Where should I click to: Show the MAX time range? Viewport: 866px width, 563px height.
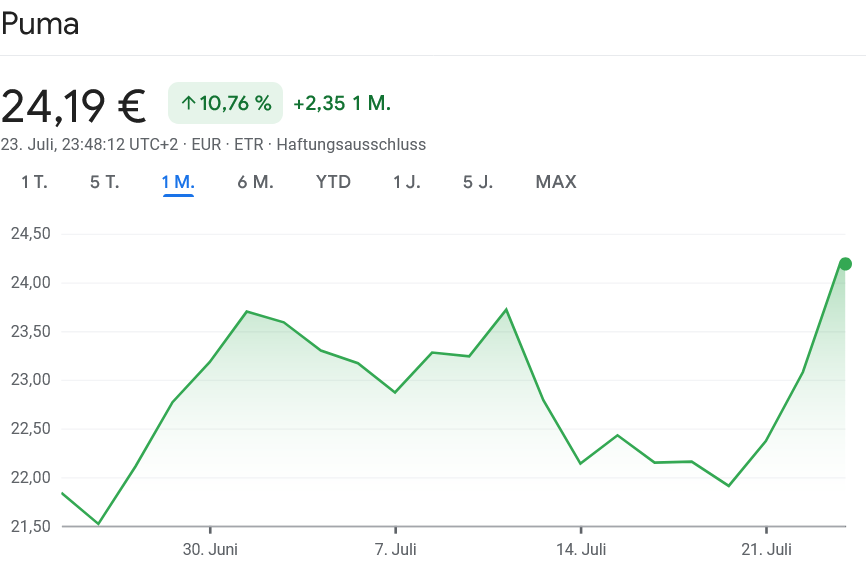coord(556,182)
